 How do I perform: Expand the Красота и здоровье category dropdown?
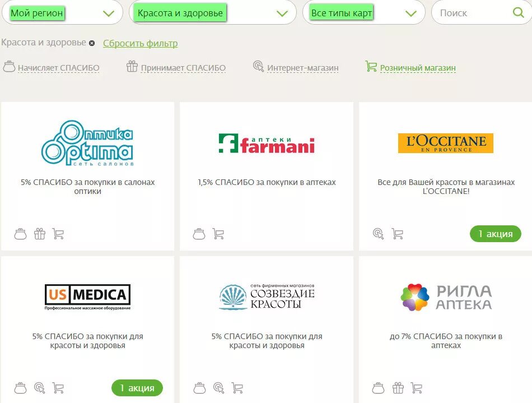pyautogui.click(x=213, y=13)
